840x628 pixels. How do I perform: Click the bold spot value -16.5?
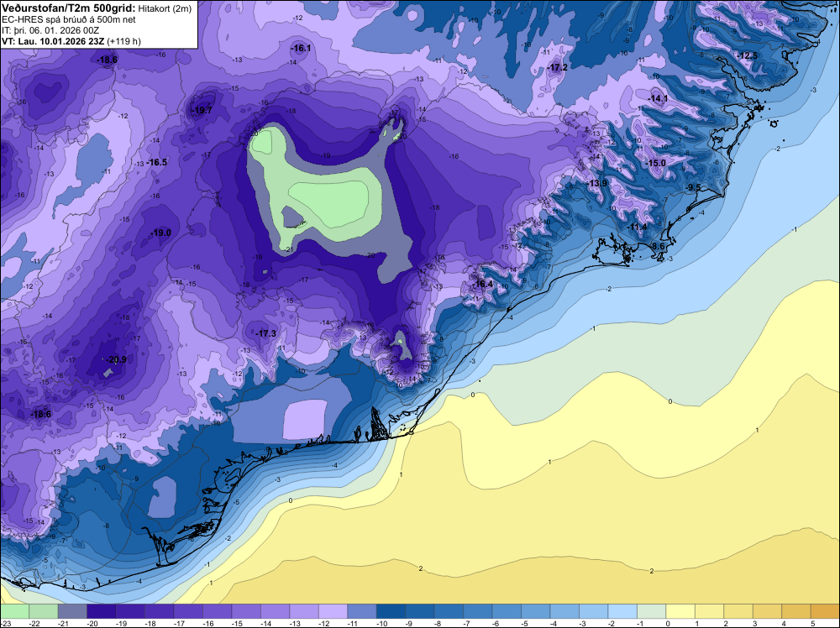(x=156, y=162)
